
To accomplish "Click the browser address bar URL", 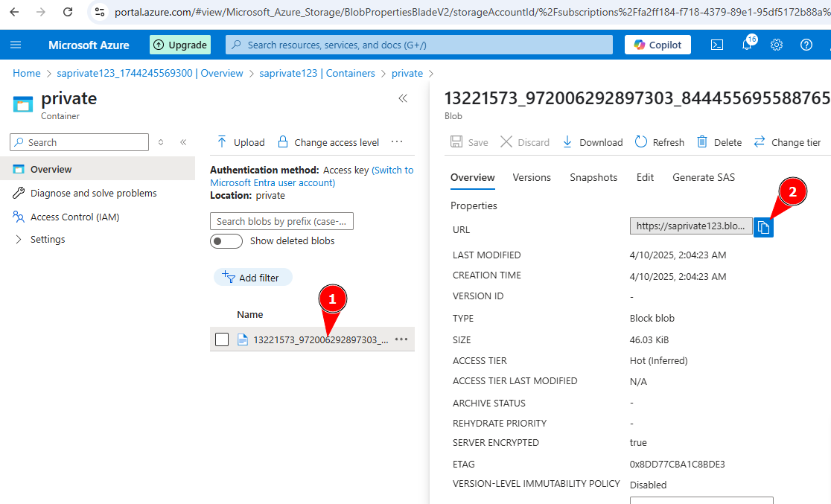I will (471, 12).
